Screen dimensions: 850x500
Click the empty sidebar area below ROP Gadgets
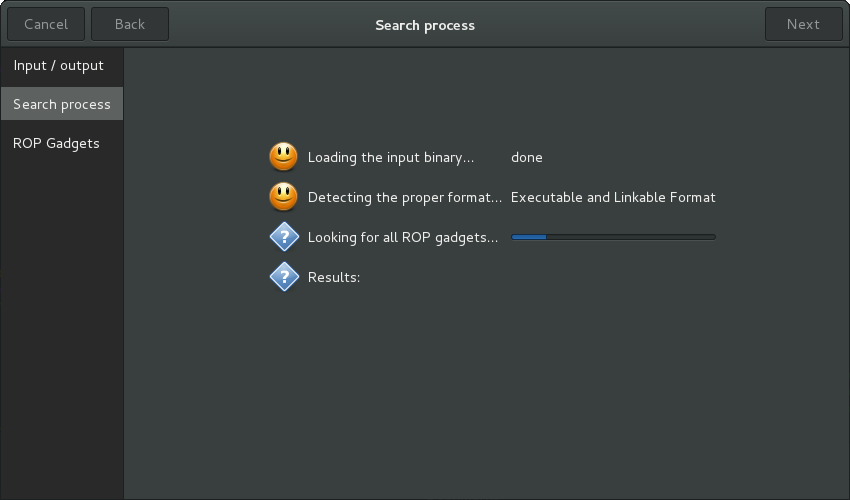click(62, 325)
